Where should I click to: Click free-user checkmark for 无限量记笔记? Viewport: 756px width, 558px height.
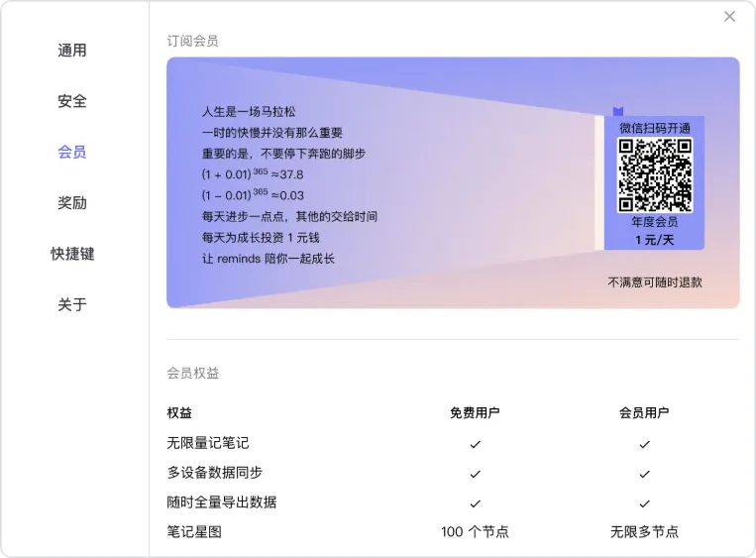(475, 444)
